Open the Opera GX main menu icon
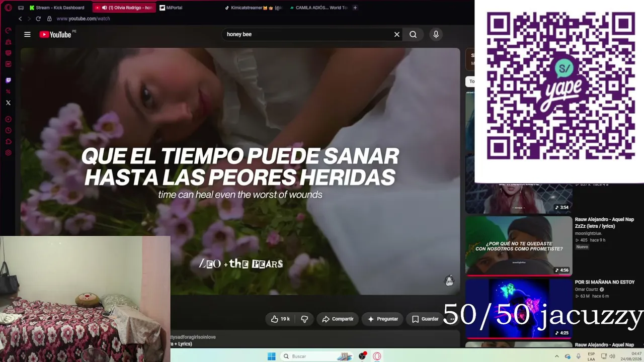The image size is (644, 362). point(8,8)
